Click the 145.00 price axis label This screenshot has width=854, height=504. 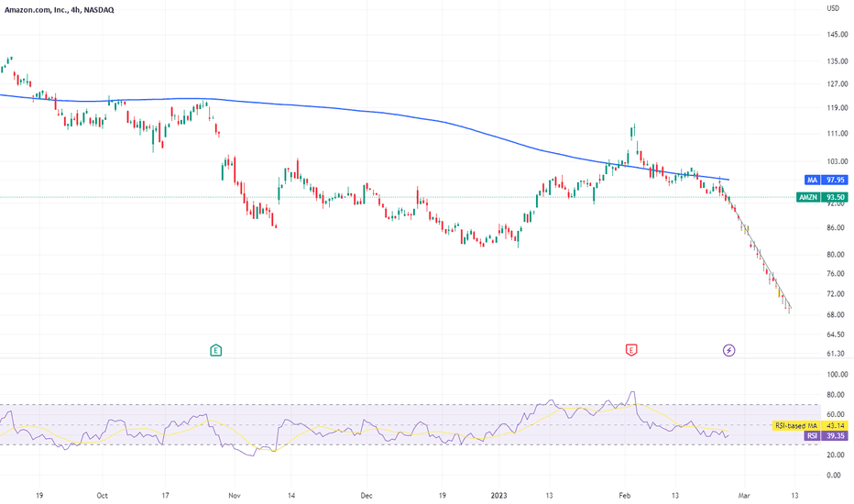coord(838,34)
